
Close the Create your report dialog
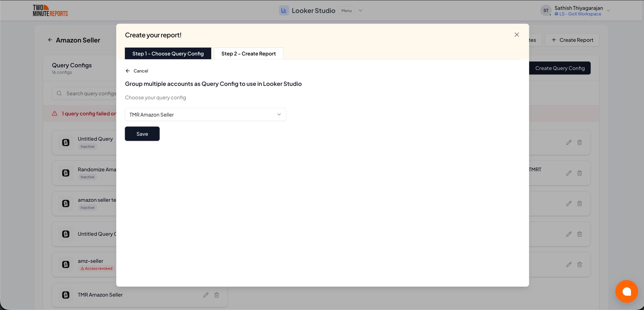pyautogui.click(x=517, y=34)
